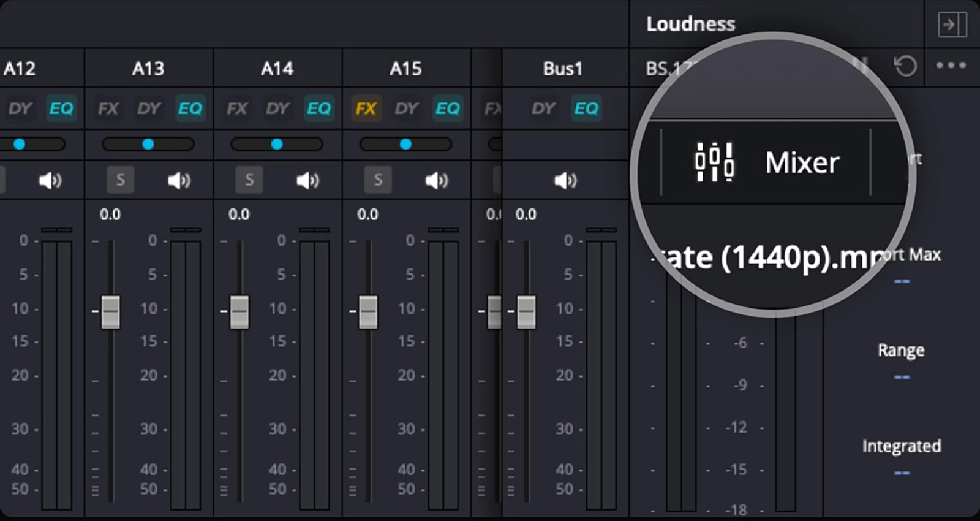Mute the Bus1 speaker icon

point(565,180)
